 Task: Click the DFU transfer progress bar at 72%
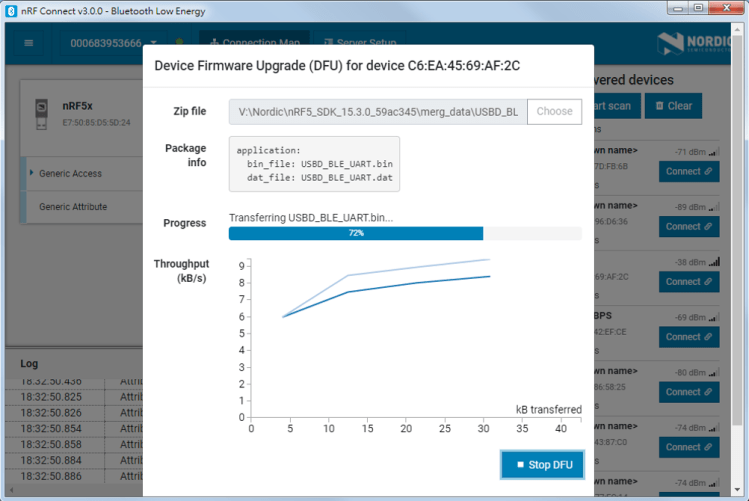(405, 233)
